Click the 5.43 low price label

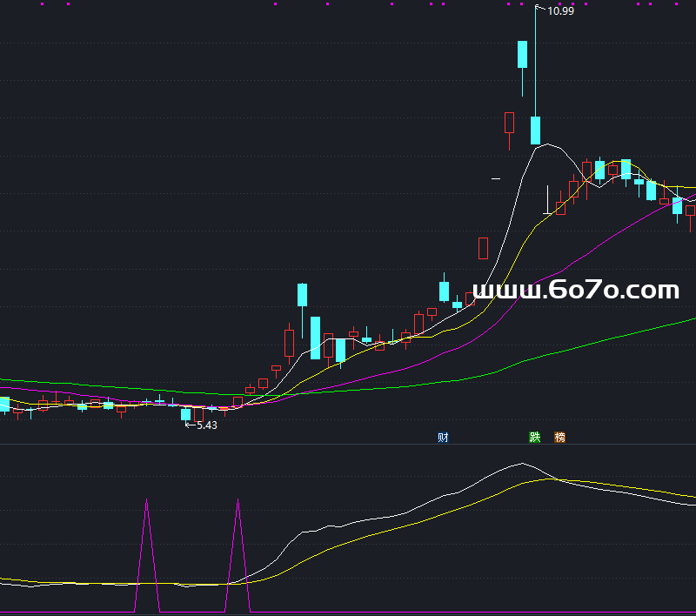(x=207, y=425)
